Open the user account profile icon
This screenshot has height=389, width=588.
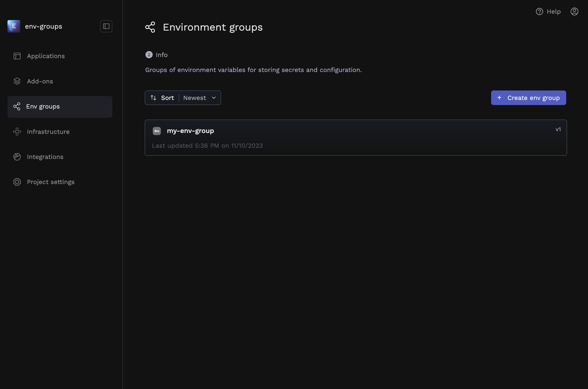point(574,12)
